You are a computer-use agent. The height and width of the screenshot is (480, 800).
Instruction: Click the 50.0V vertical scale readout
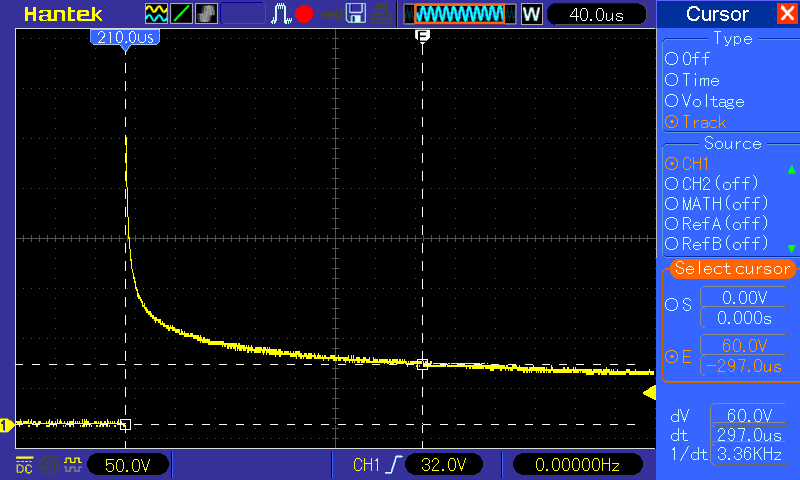click(128, 465)
